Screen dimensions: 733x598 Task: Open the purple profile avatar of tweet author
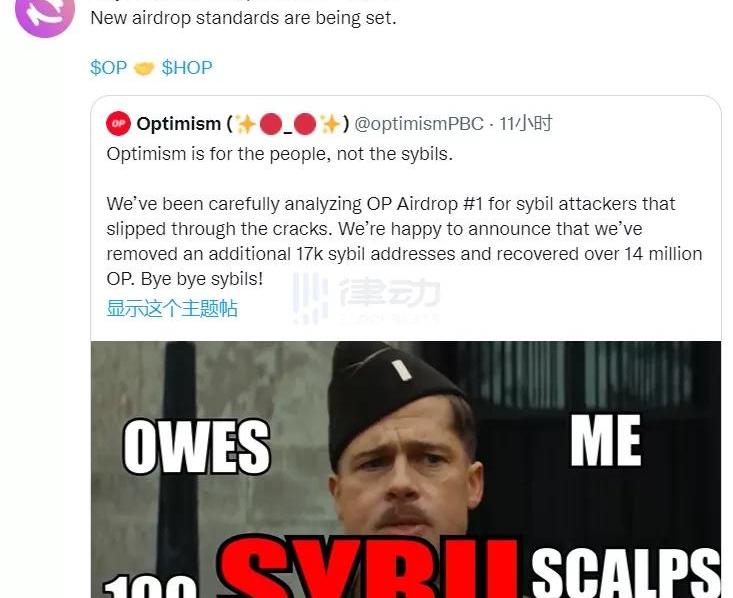tap(45, 13)
